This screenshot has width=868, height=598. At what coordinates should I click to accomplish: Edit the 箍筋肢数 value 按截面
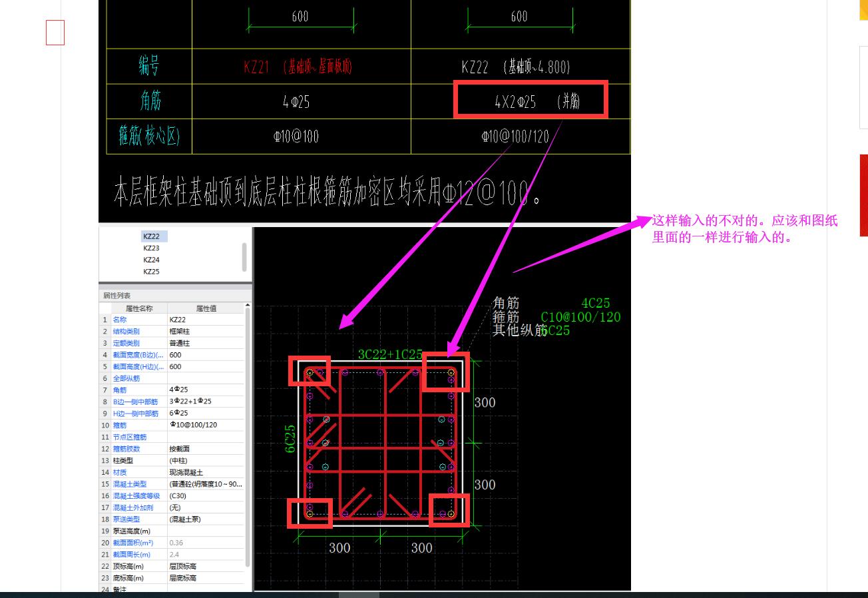pos(206,449)
